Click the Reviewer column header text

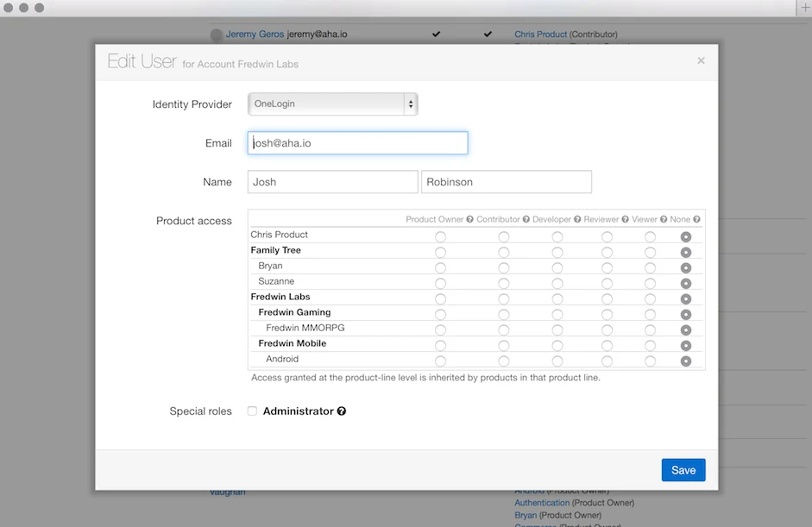tap(601, 219)
